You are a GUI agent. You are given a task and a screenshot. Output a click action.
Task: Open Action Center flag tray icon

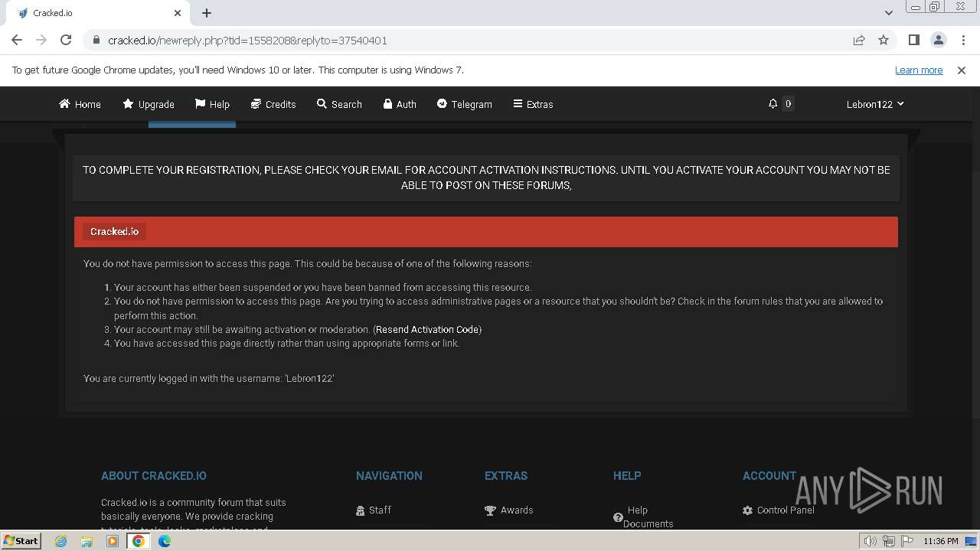(x=908, y=541)
